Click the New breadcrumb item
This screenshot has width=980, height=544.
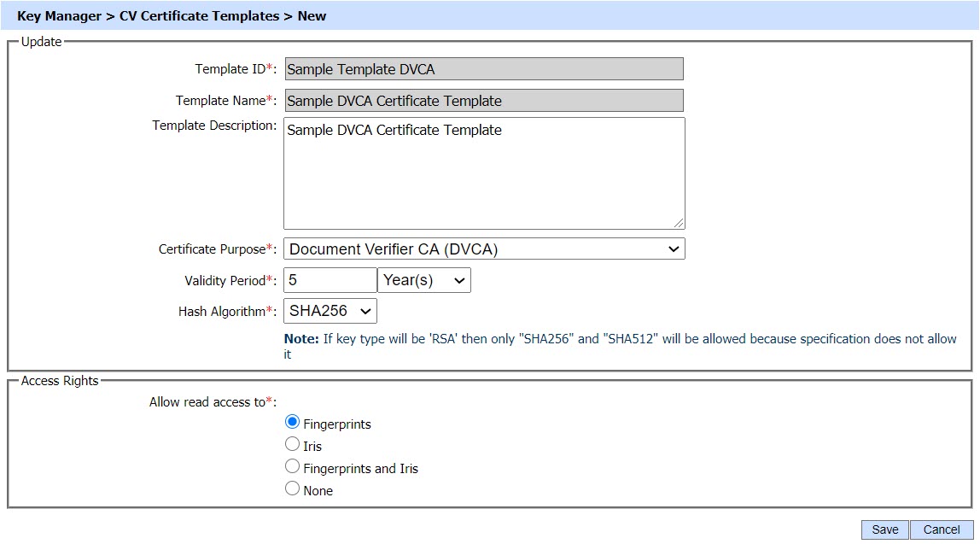tap(312, 15)
